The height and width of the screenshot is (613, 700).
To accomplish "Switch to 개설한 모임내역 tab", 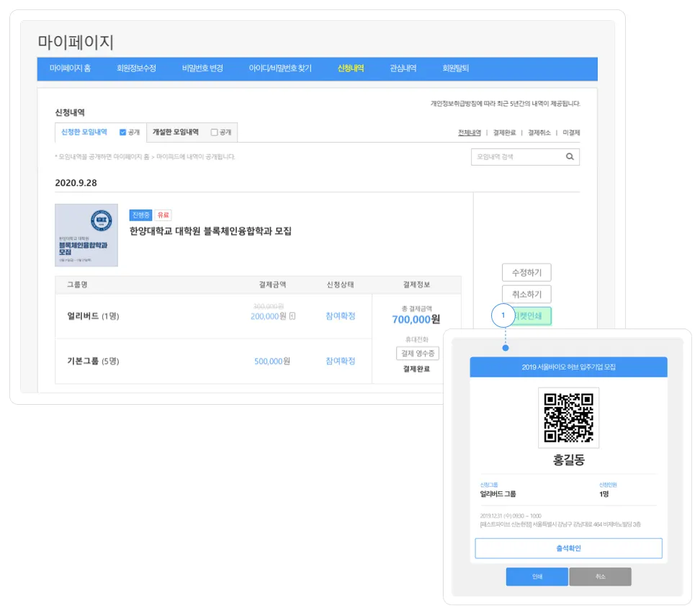I will click(176, 132).
